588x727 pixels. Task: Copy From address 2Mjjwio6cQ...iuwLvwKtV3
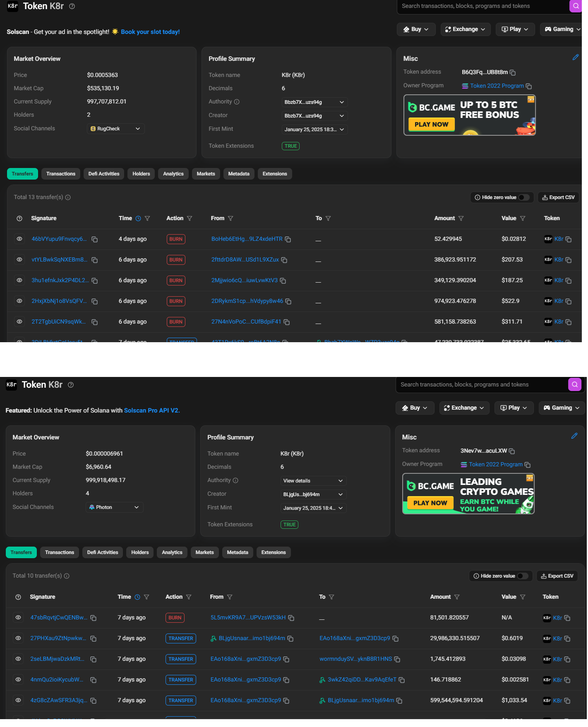pyautogui.click(x=283, y=281)
